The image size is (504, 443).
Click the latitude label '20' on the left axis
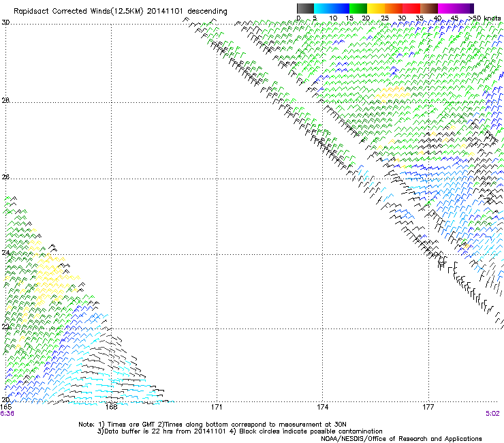(x=5, y=399)
